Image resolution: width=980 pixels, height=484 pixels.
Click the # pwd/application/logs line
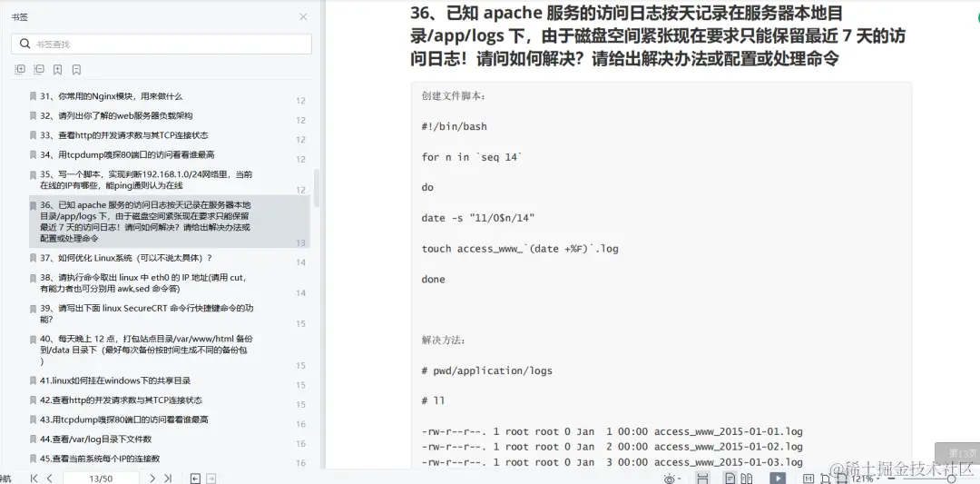[487, 370]
